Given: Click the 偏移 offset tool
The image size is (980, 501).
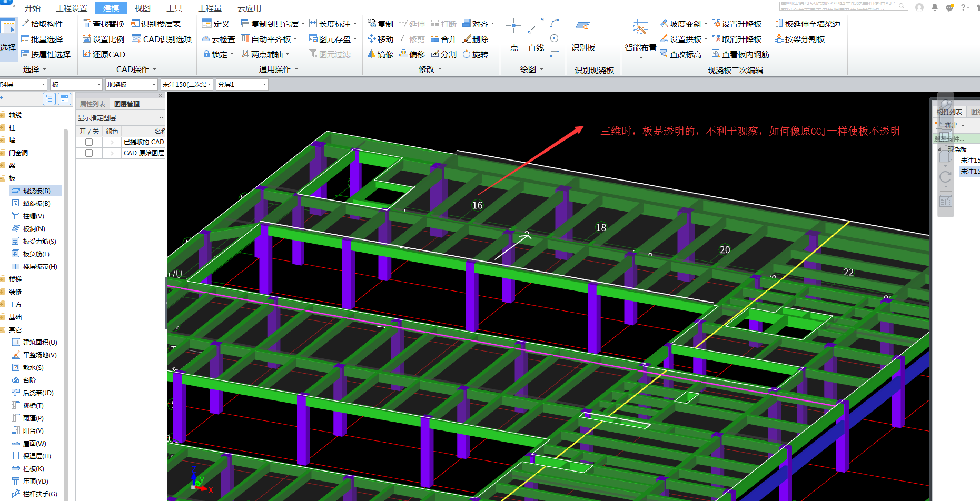Looking at the screenshot, I should click(x=412, y=54).
